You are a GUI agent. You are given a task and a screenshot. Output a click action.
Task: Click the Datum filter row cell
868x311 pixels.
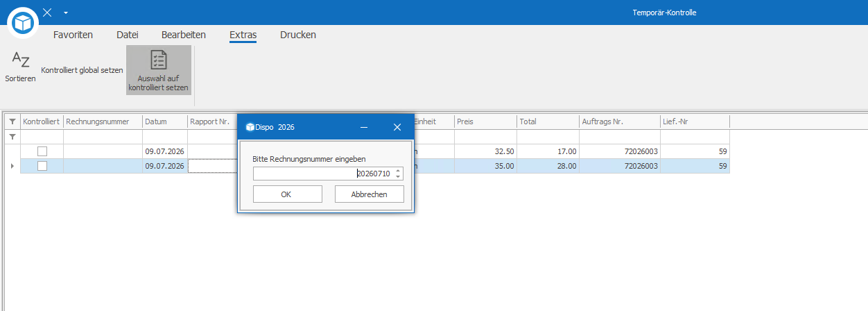tap(165, 137)
